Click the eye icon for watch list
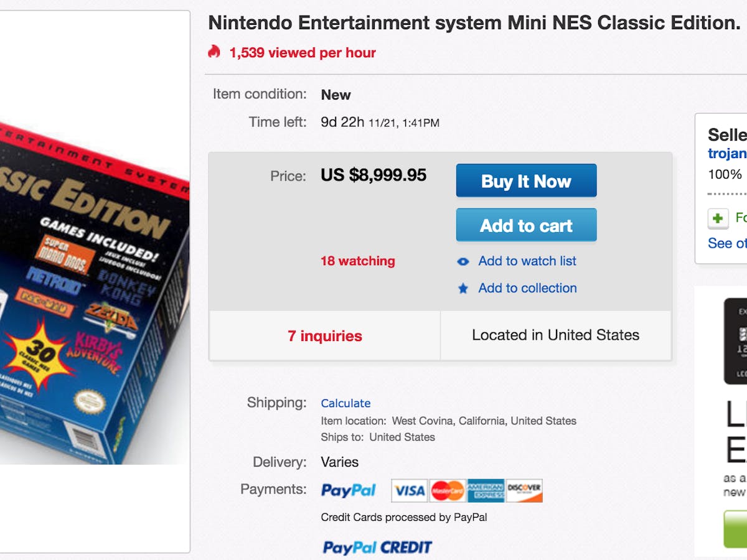The width and height of the screenshot is (747, 560). coord(463,262)
